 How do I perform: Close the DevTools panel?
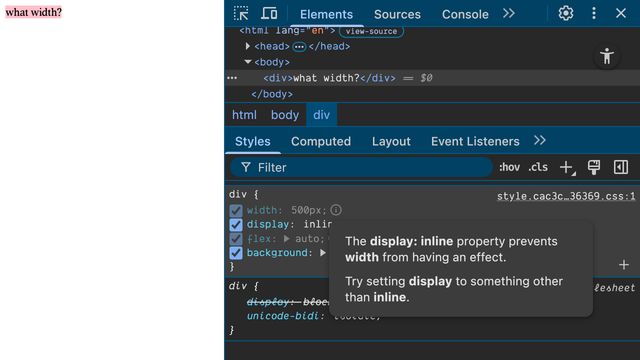(x=621, y=13)
